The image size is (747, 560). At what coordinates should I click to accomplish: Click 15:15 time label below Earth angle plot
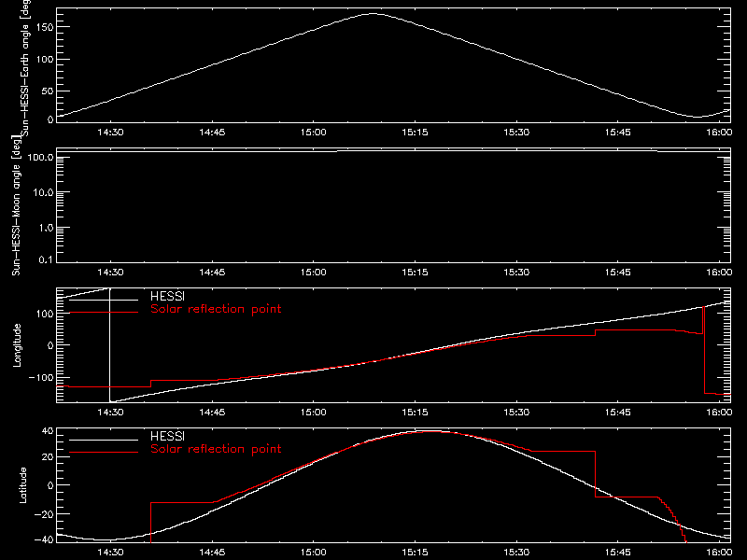click(x=415, y=132)
